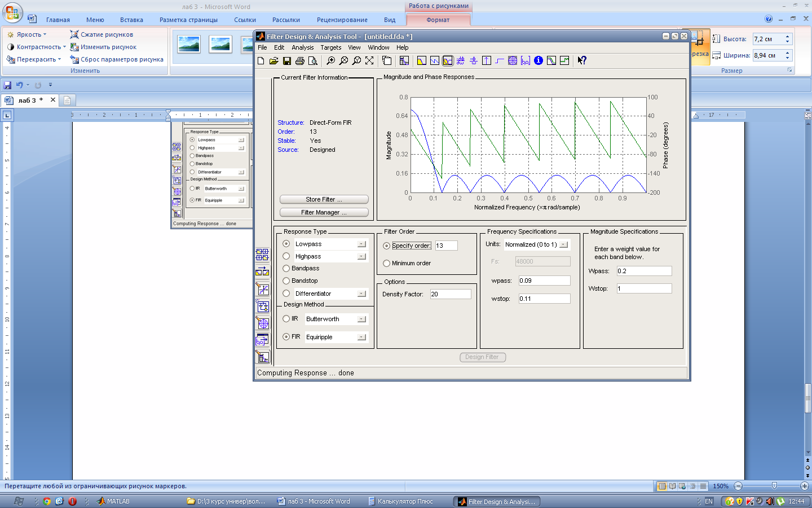
Task: Show Round-off Noise Power Spectrum icon
Action: click(564, 60)
